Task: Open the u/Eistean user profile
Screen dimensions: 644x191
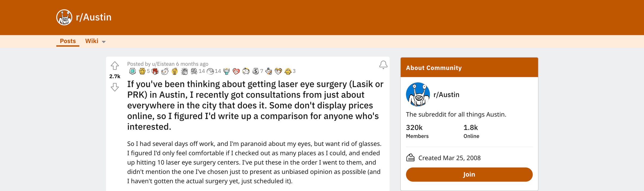Action: pyautogui.click(x=163, y=64)
